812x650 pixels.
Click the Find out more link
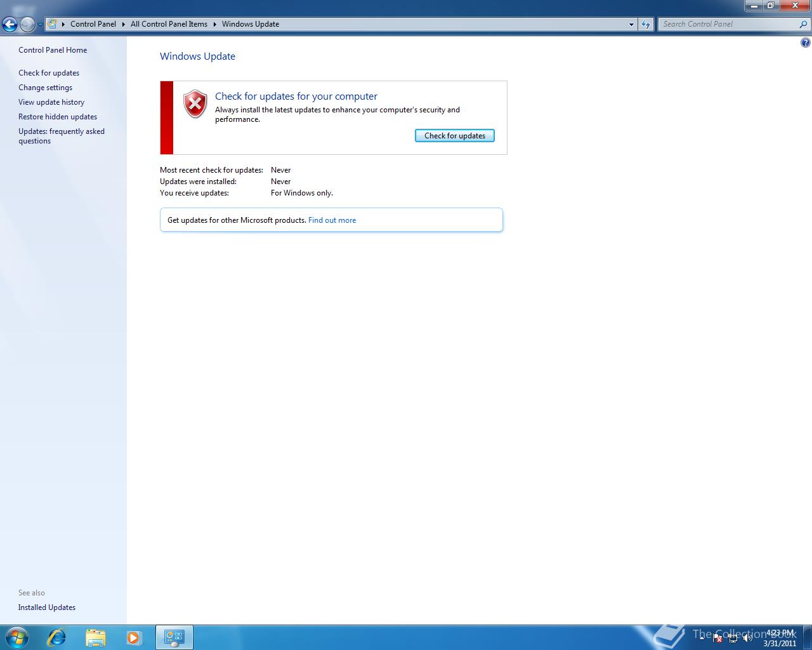click(x=332, y=220)
